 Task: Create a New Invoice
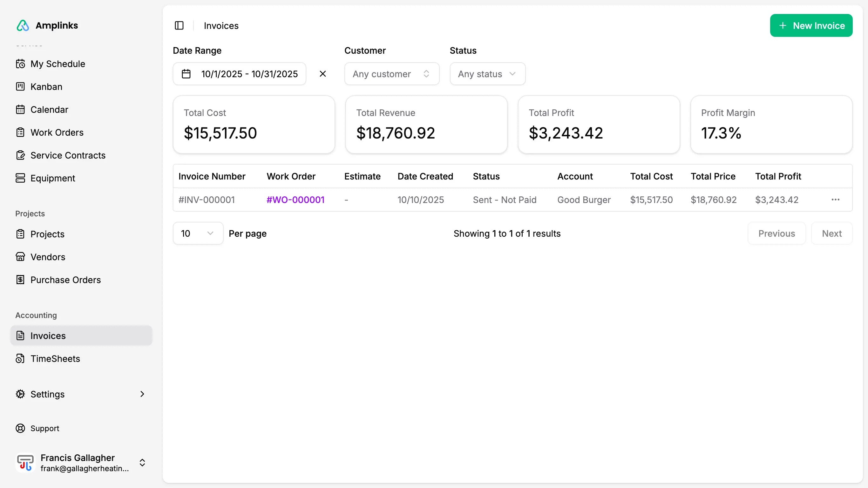tap(811, 26)
